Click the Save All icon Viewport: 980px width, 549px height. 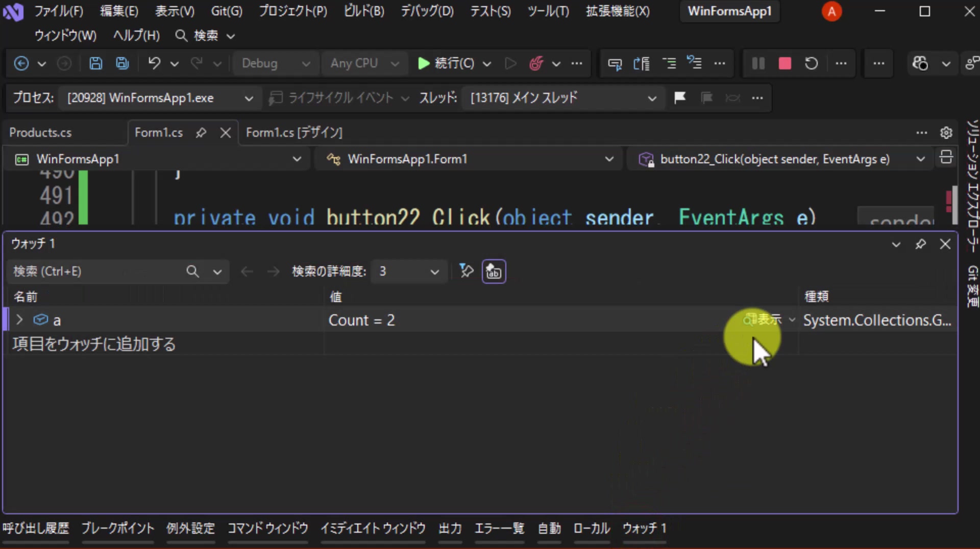(x=122, y=63)
